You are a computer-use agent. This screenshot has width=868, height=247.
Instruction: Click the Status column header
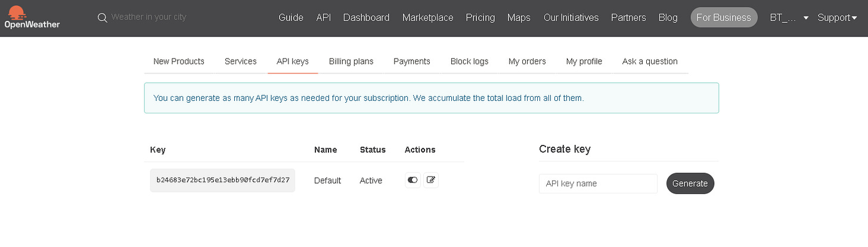pos(373,150)
